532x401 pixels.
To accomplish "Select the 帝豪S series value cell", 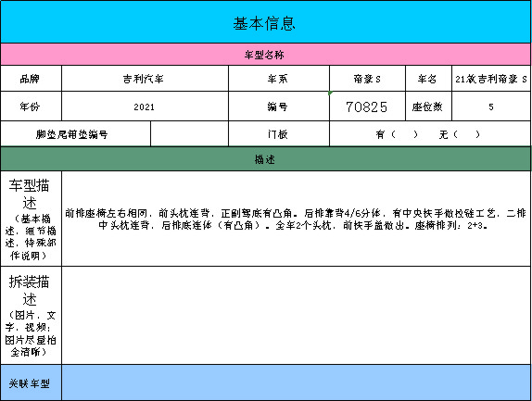I will click(367, 79).
